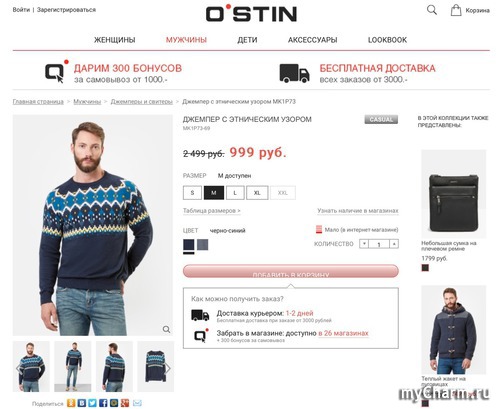The width and height of the screenshot is (500, 409).
Task: Open the shopping bag Корзина icon
Action: pyautogui.click(x=456, y=10)
